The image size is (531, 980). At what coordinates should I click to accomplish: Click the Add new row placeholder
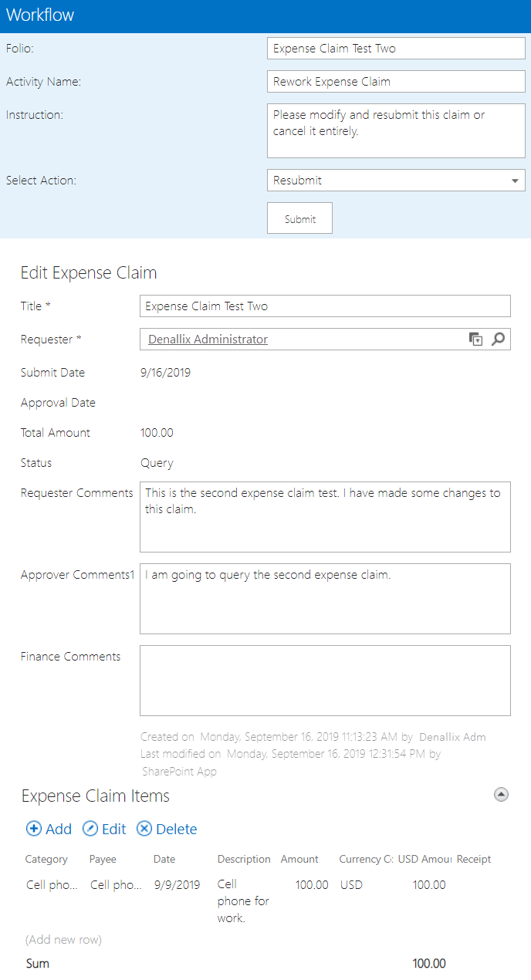(63, 939)
